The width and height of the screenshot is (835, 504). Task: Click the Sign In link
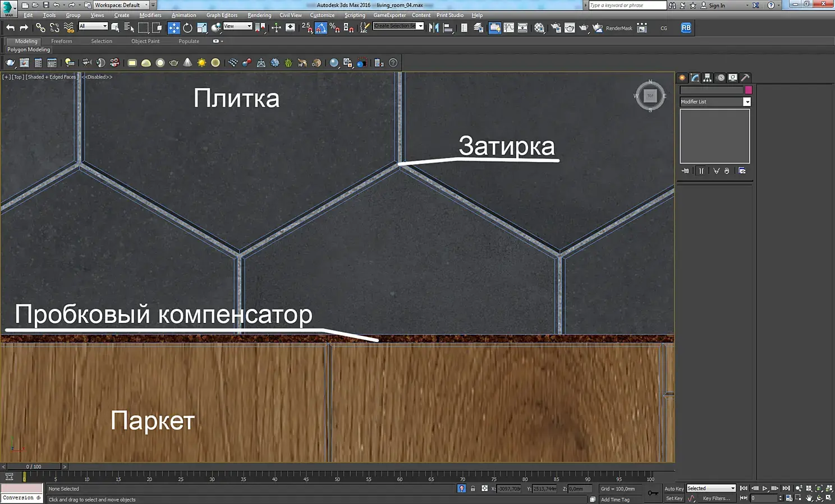point(717,5)
